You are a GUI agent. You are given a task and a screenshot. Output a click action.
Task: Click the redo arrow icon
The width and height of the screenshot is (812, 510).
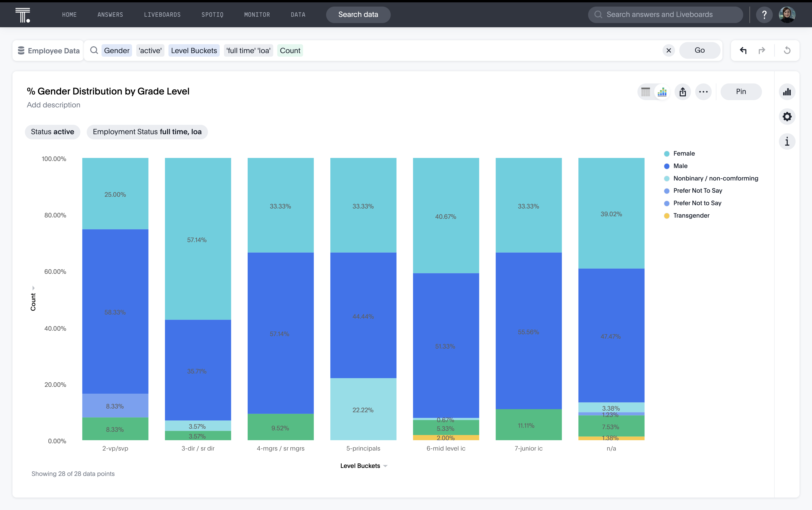tap(761, 50)
